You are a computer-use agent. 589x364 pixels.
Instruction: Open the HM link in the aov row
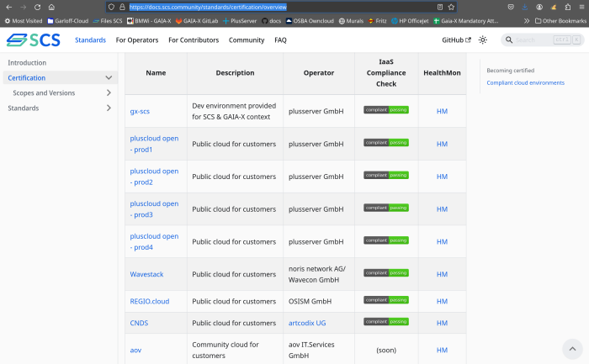[x=442, y=350]
